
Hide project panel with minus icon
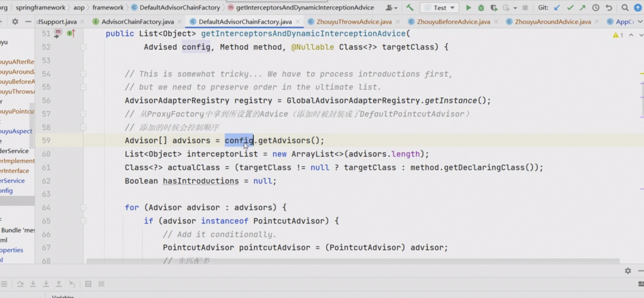28,21
